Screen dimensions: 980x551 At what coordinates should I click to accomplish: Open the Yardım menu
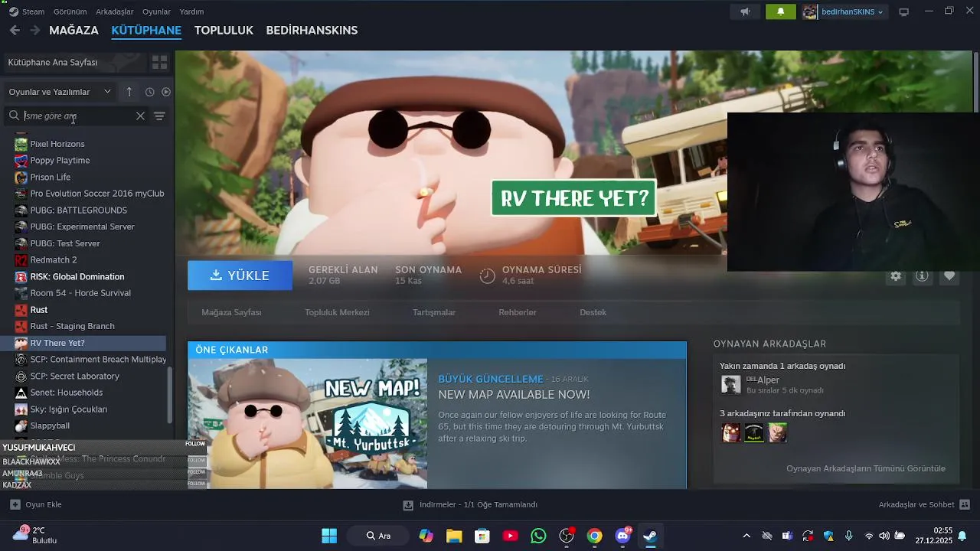[191, 11]
